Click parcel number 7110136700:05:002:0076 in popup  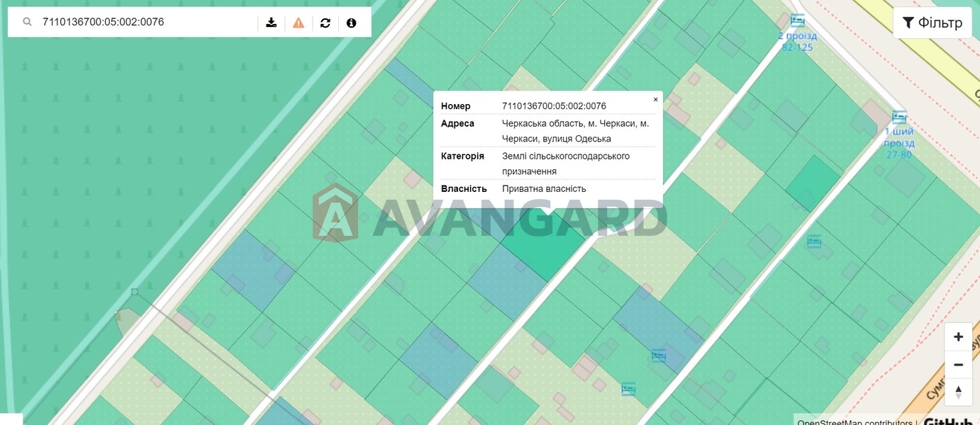(554, 106)
